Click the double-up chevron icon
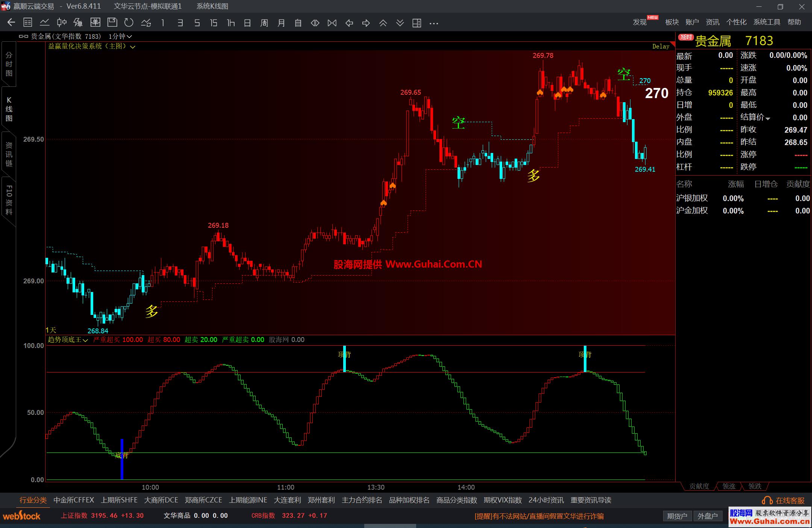This screenshot has width=812, height=528. tap(383, 23)
